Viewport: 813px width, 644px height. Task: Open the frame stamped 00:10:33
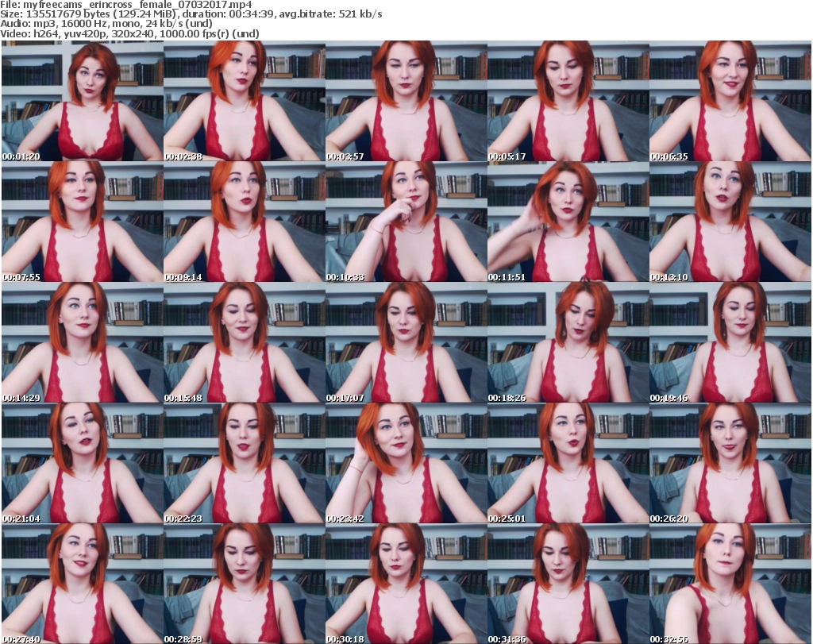(x=406, y=222)
